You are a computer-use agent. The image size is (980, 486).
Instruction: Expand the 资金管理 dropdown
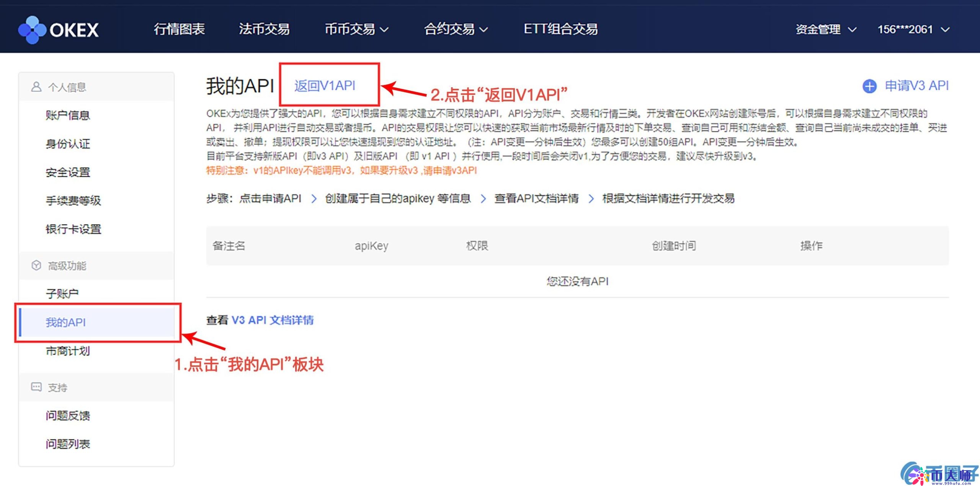tap(826, 29)
